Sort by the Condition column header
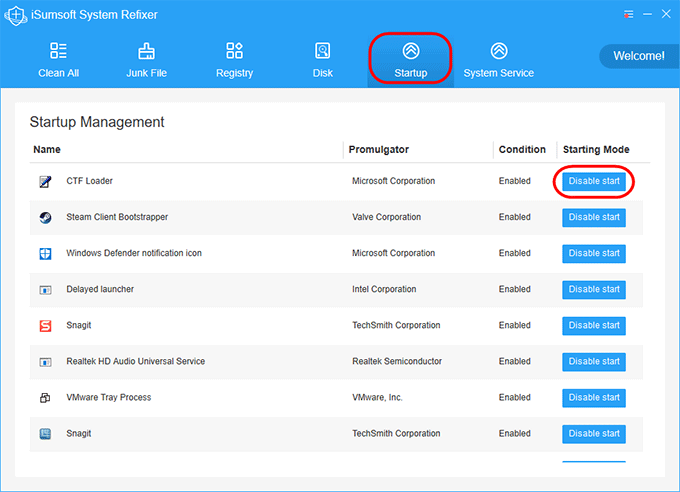This screenshot has height=492, width=680. tap(522, 150)
